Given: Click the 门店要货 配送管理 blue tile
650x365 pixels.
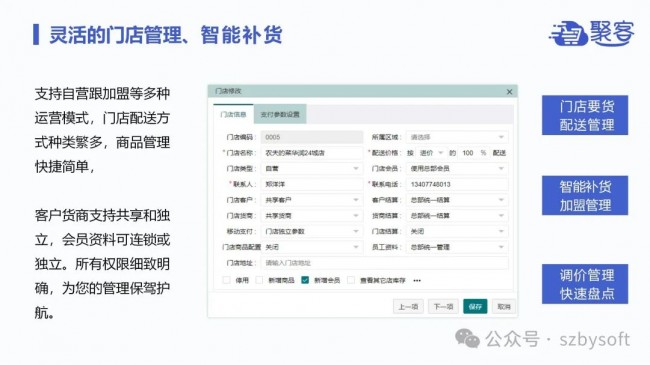Looking at the screenshot, I should (585, 115).
